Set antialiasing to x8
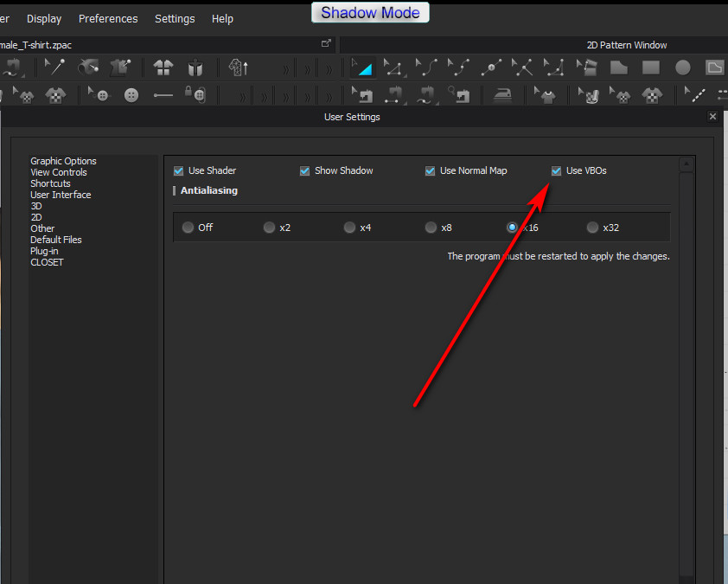The height and width of the screenshot is (584, 728). tap(431, 228)
